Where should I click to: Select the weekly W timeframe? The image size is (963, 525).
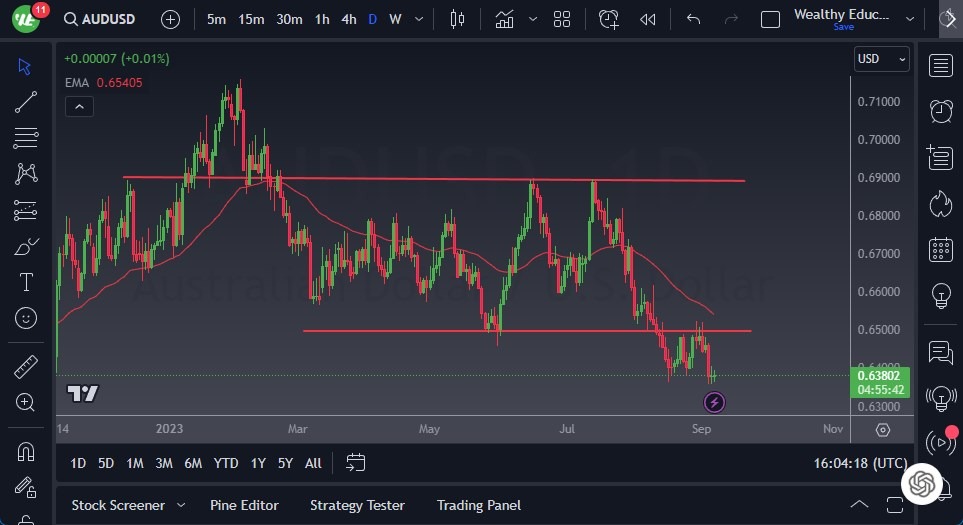[396, 20]
